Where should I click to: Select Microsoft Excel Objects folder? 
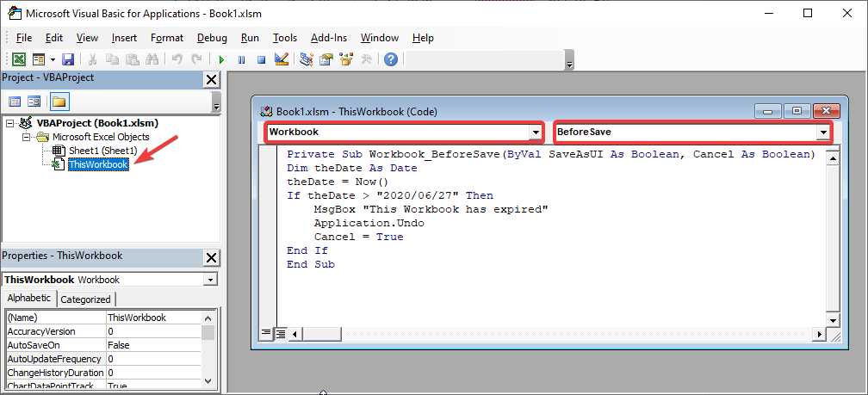[x=101, y=137]
